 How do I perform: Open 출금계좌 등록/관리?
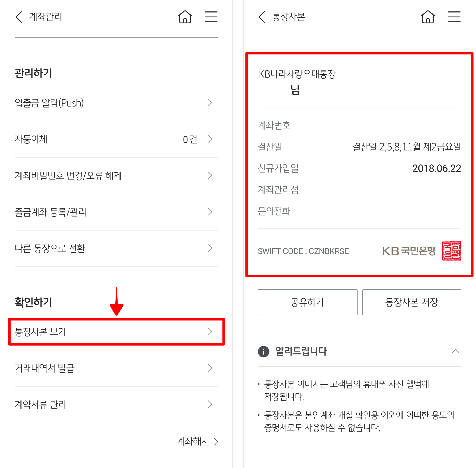(x=116, y=212)
